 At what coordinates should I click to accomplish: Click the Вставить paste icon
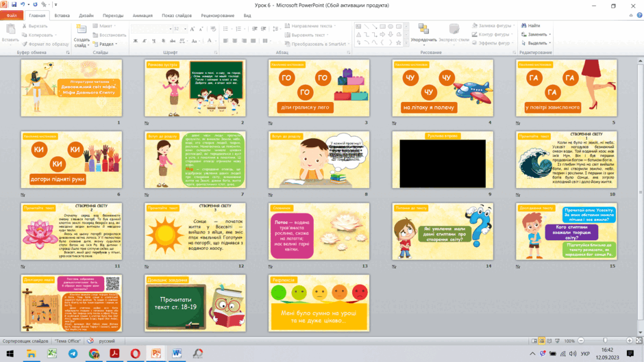click(x=10, y=29)
